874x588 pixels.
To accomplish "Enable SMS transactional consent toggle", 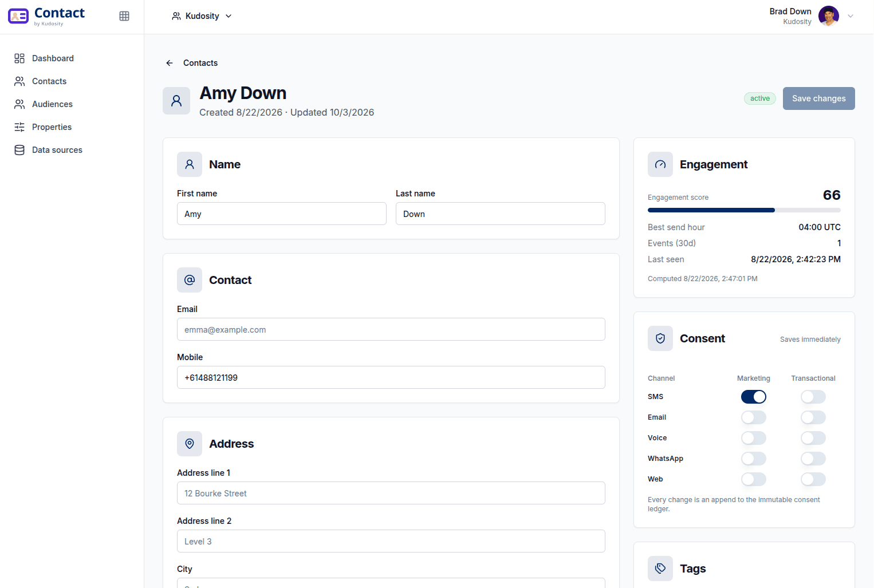I will click(813, 397).
